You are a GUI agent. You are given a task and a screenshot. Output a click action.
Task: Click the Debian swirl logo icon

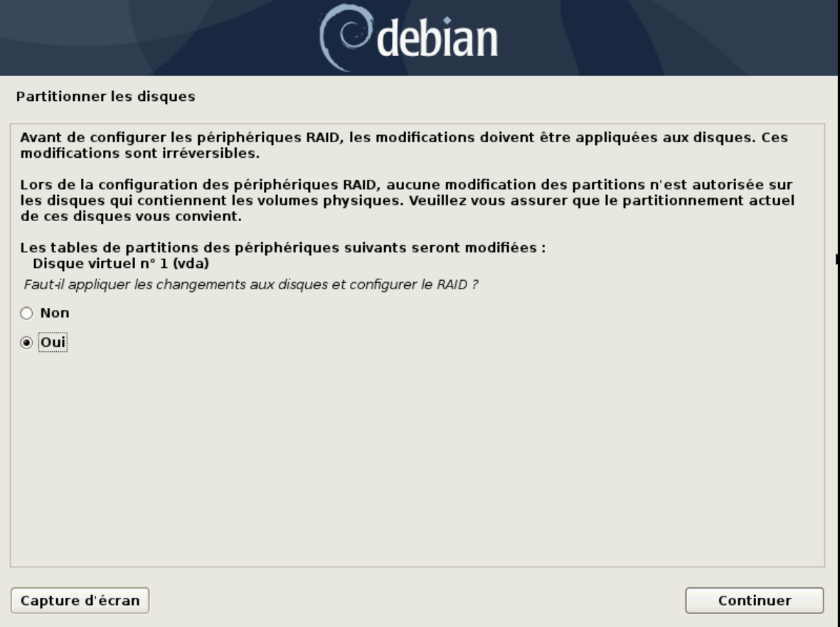point(346,38)
